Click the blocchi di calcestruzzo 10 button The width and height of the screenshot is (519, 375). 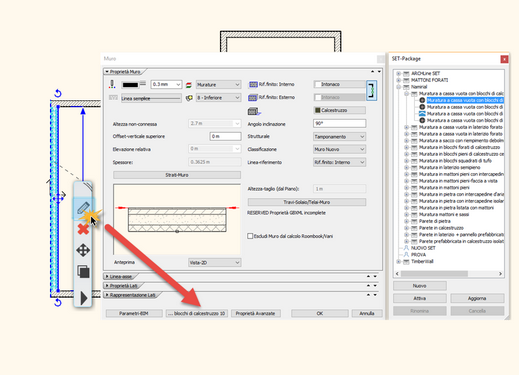point(197,313)
